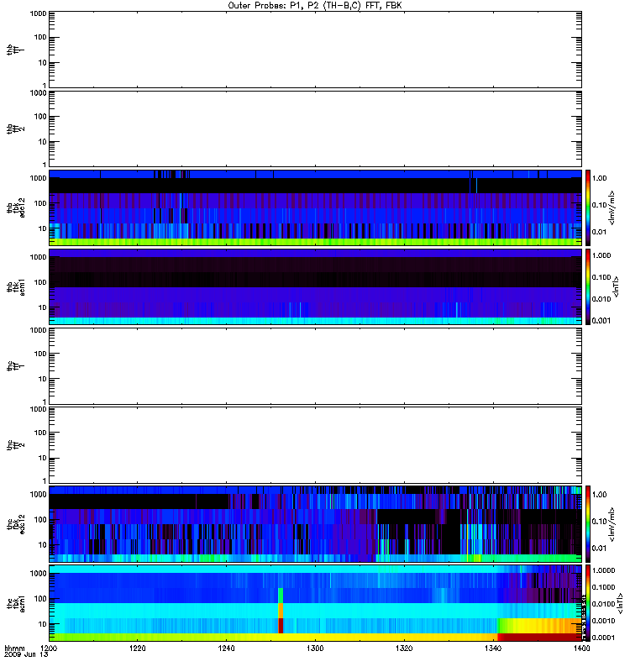The height and width of the screenshot is (672, 630).
Task: Click the 0.001 value on thb scm1 color bar
Action: pos(601,321)
